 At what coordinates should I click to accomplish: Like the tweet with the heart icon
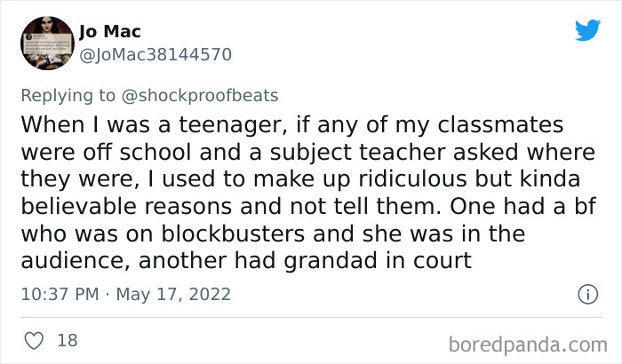(x=34, y=341)
